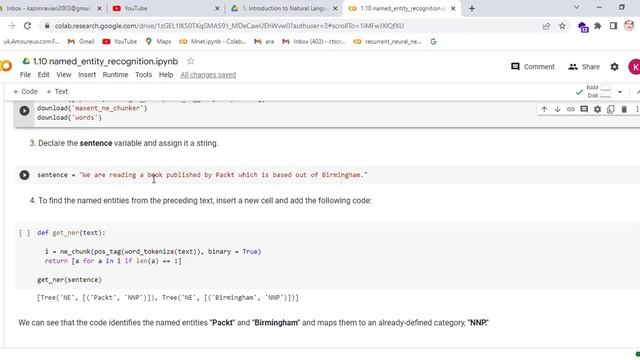Close the YouTube tab
The height and width of the screenshot is (360, 640).
(217, 8)
